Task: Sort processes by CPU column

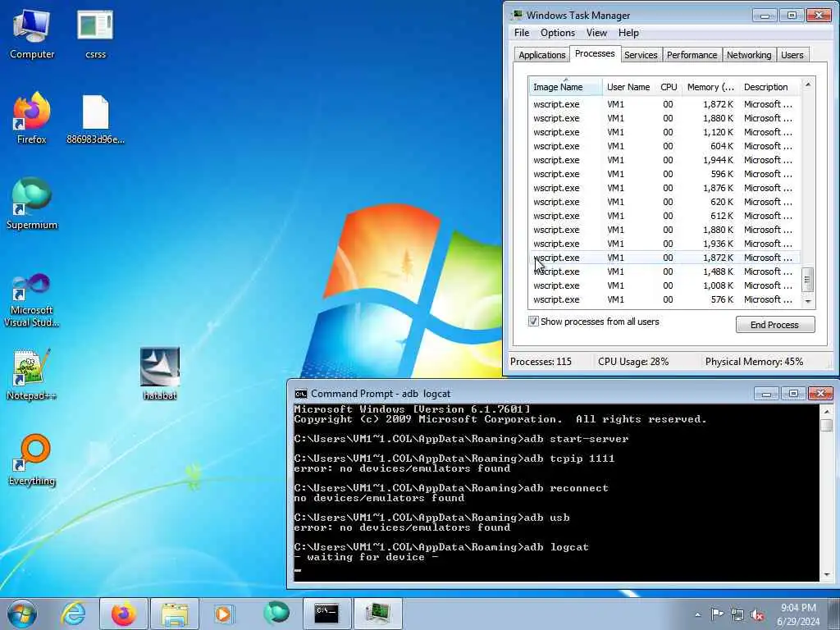Action: point(669,87)
